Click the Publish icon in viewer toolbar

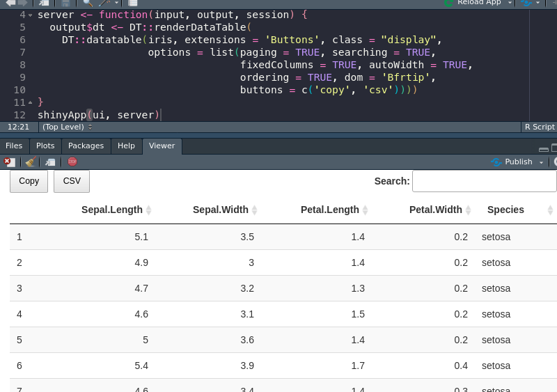pyautogui.click(x=496, y=162)
